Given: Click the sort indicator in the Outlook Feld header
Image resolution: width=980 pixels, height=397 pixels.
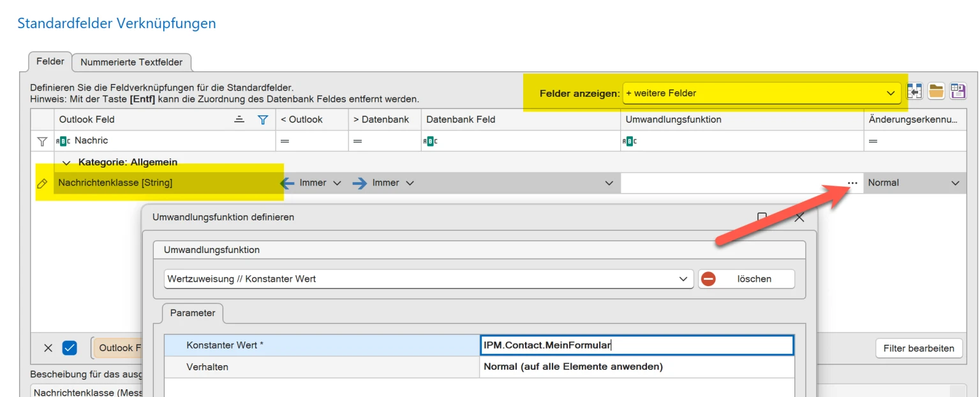Looking at the screenshot, I should (239, 119).
